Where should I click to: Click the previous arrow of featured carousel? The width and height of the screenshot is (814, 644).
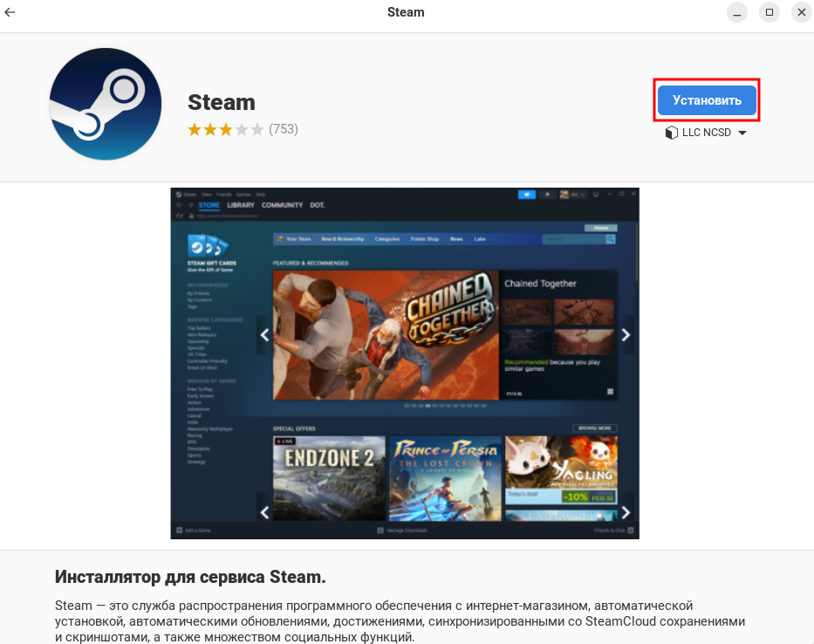click(x=264, y=334)
